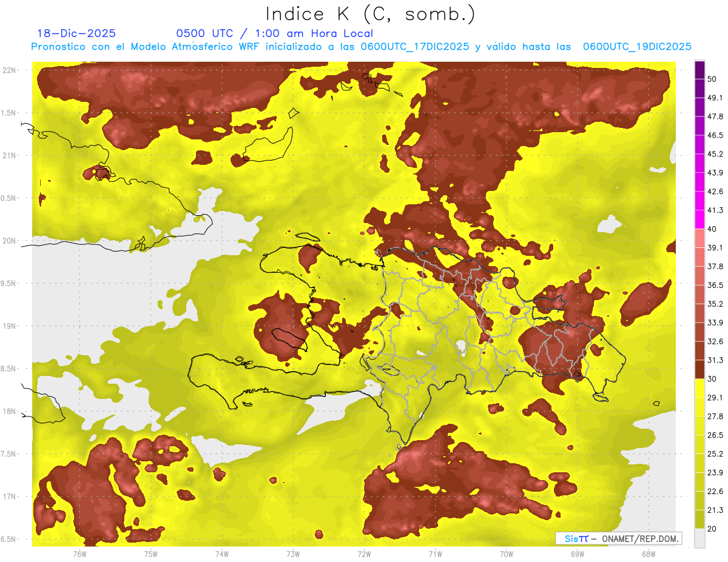728x562 pixels.
Task: Click the "50" colorbar label
Action: 712,79
